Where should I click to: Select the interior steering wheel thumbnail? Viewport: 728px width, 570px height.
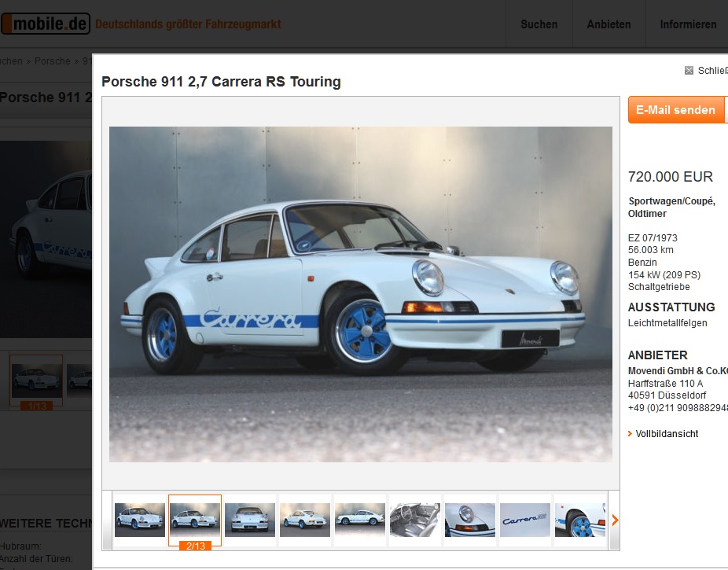tap(415, 520)
